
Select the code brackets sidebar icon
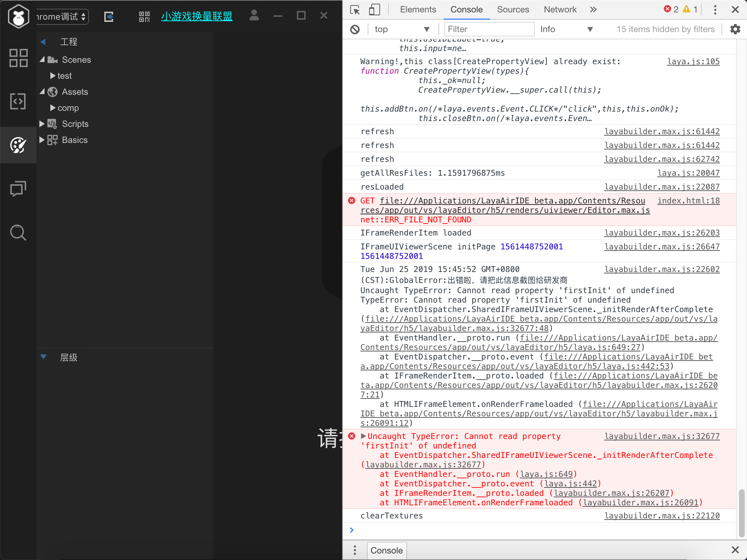18,101
